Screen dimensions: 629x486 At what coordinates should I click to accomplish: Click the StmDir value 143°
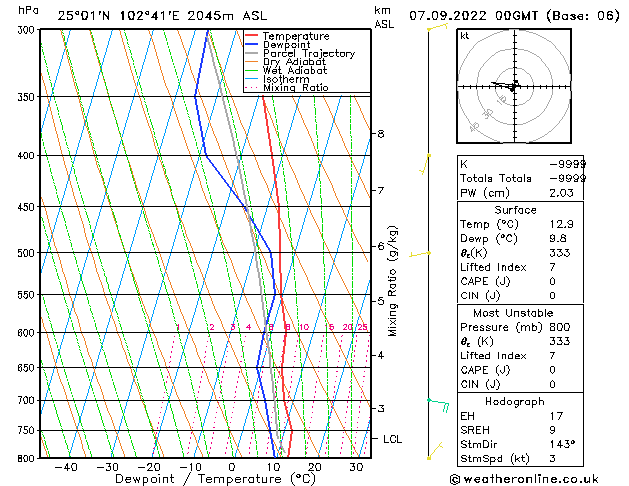[x=562, y=444]
